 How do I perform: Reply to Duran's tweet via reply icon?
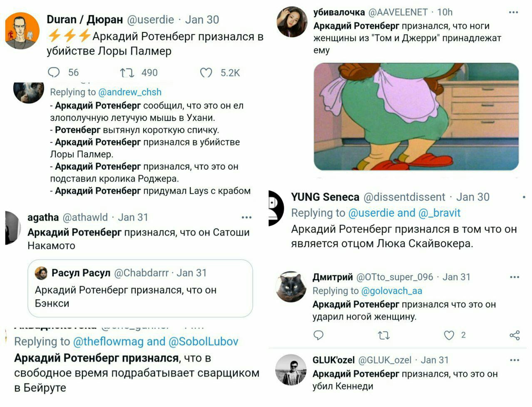click(53, 72)
